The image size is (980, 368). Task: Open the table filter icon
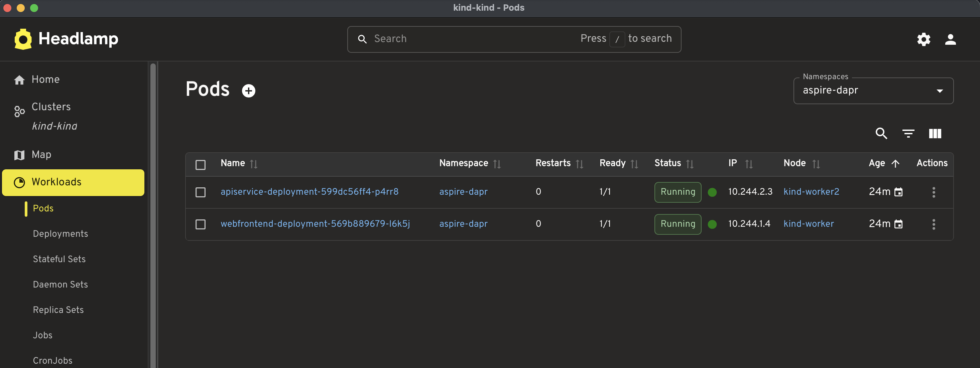click(908, 134)
